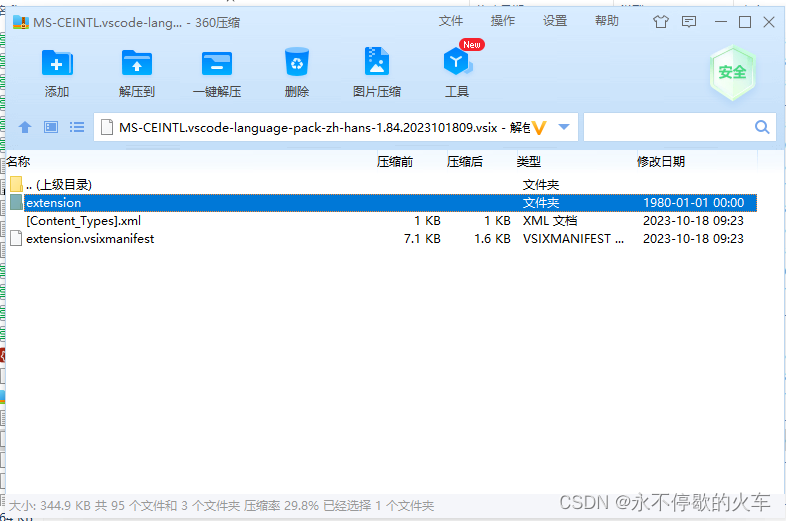This screenshot has width=786, height=521.
Task: Click the 一键解压 one-click extract icon
Action: (x=217, y=64)
